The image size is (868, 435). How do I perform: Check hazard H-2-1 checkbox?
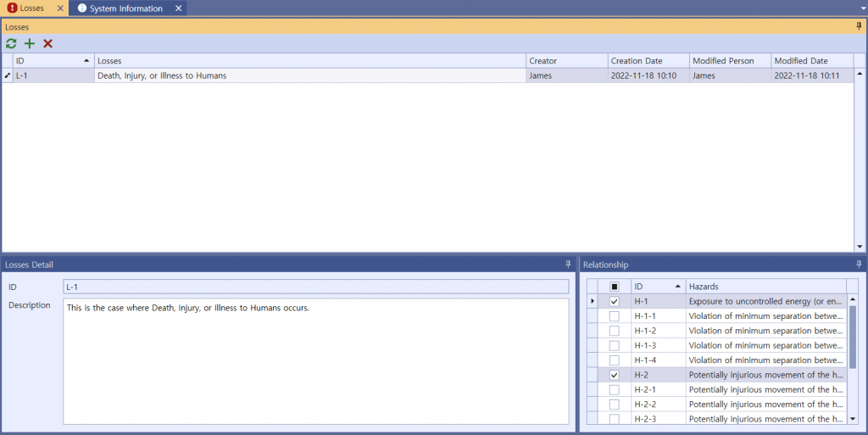coord(614,389)
